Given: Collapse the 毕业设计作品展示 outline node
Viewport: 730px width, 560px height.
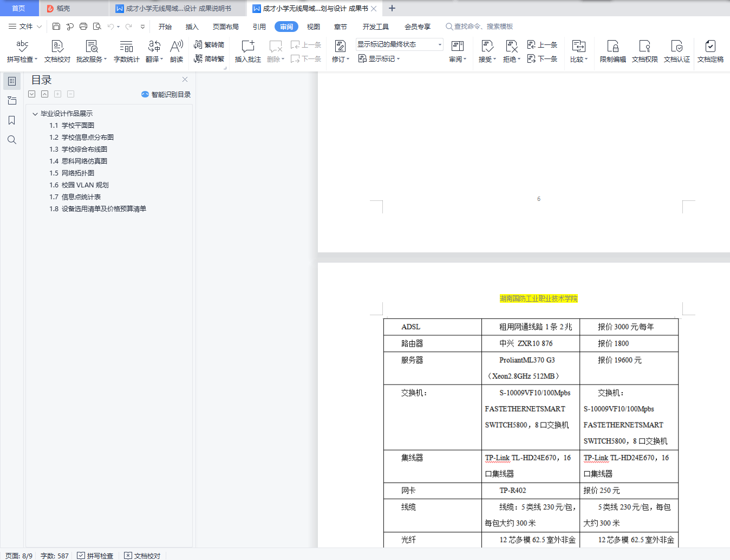Looking at the screenshot, I should pos(35,114).
